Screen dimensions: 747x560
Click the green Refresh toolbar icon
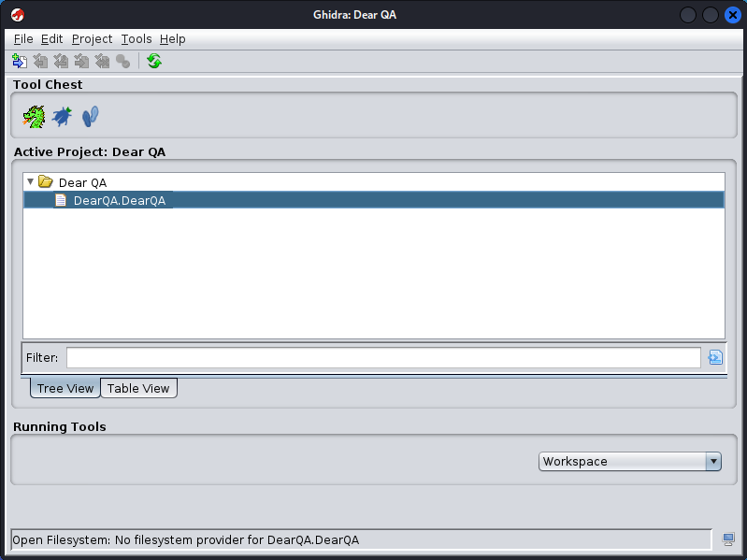(x=154, y=62)
